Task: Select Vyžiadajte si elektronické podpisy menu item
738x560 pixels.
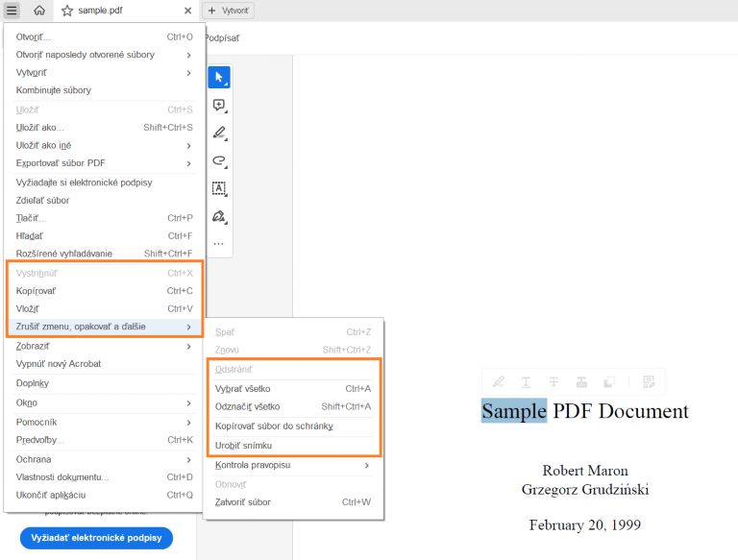Action: tap(104, 183)
